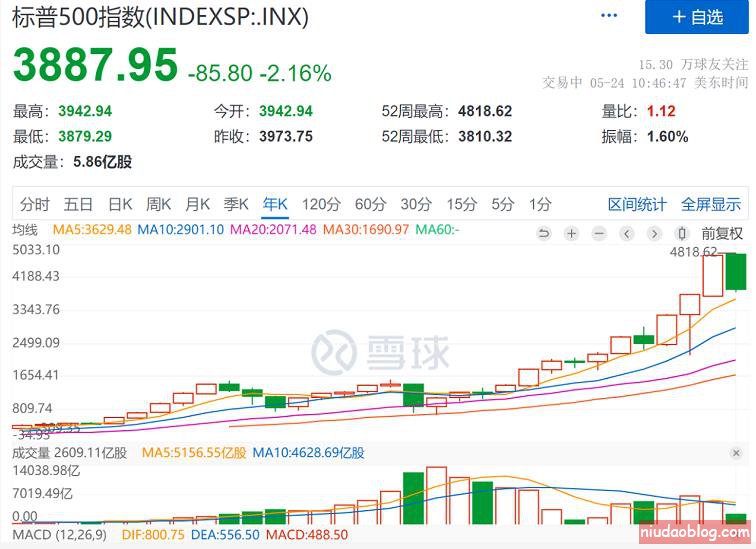This screenshot has width=756, height=549.
Task: Click the tallest red volume bar
Action: pyautogui.click(x=436, y=495)
